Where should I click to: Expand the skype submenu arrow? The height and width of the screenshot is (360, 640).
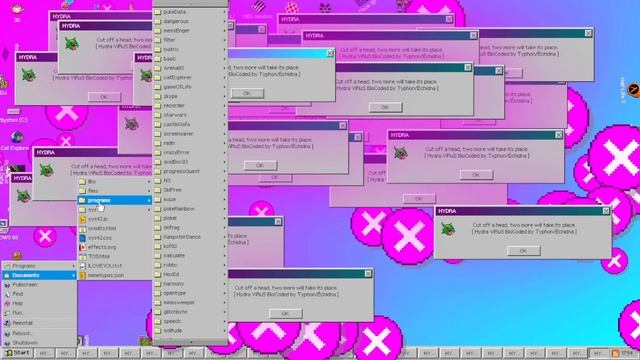[225, 97]
